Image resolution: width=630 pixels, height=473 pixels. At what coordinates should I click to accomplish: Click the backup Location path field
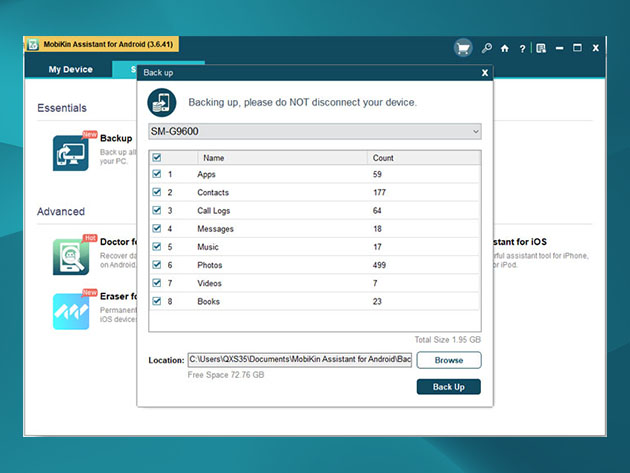click(300, 359)
